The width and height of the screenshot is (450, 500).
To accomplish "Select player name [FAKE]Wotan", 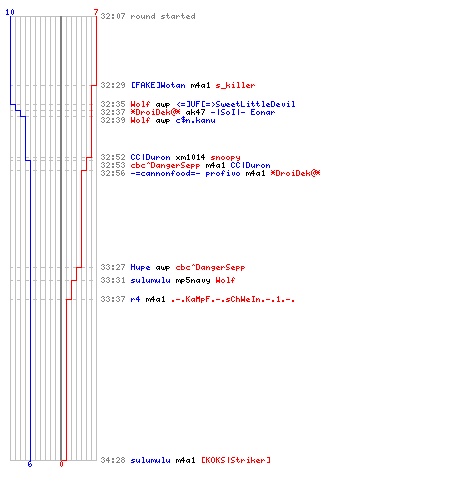I will point(158,85).
